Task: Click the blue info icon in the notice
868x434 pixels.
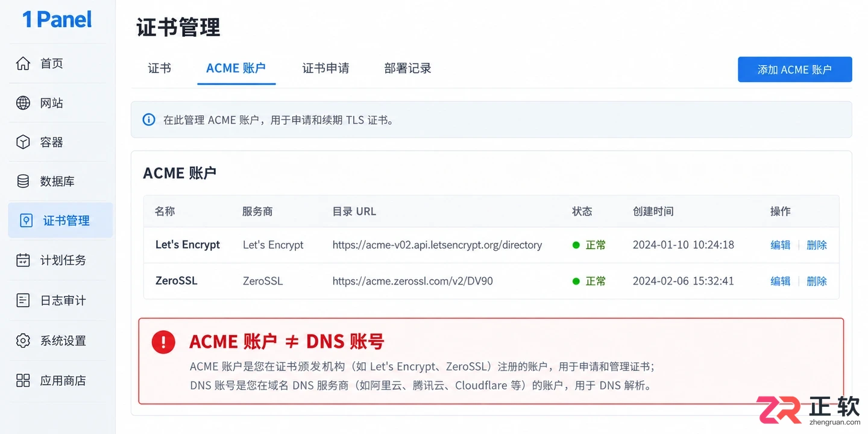Action: point(148,119)
